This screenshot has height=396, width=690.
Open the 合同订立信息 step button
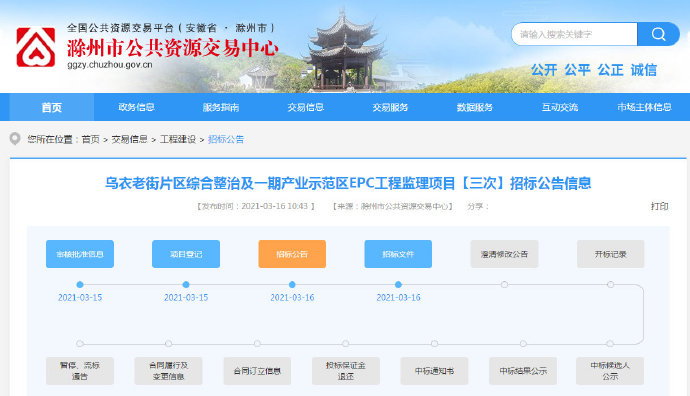pyautogui.click(x=257, y=371)
